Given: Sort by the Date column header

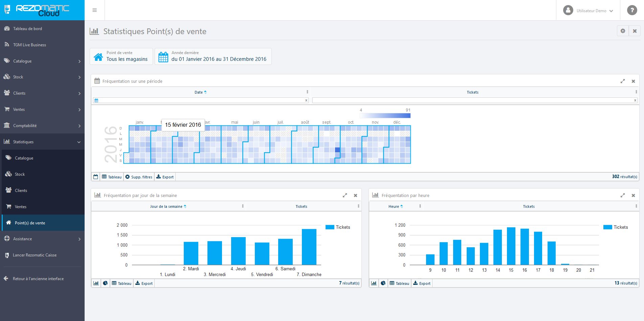Looking at the screenshot, I should coord(200,92).
